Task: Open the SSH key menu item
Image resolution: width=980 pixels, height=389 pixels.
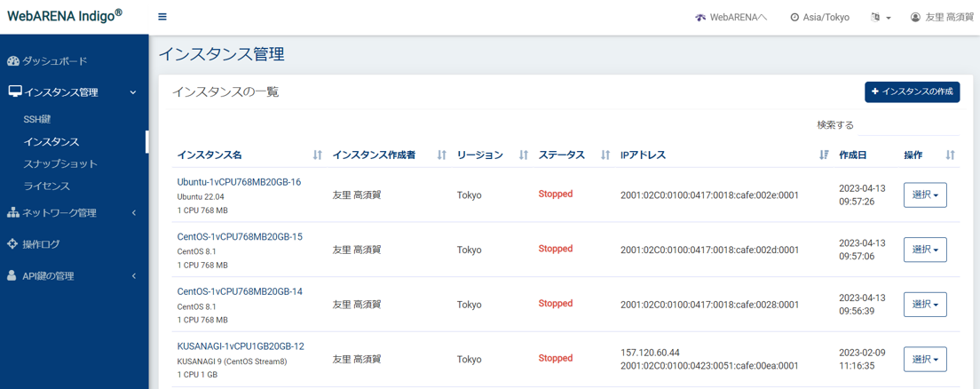Action: point(37,119)
